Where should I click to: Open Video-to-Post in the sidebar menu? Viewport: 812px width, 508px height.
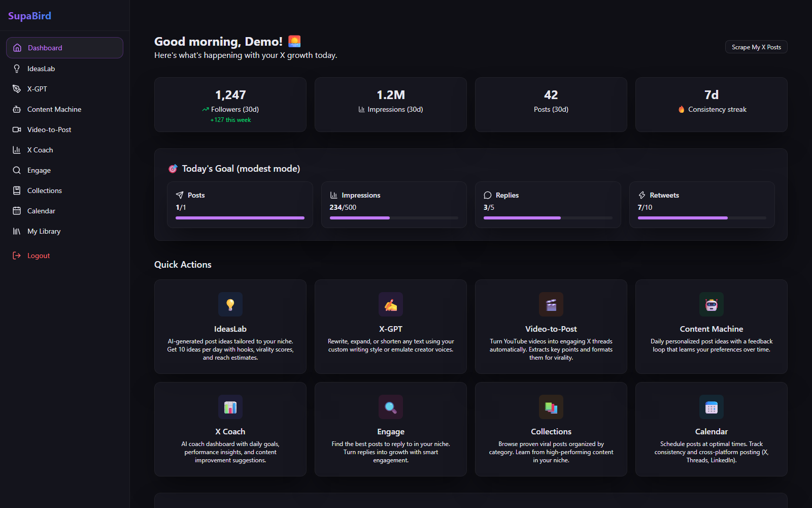(64, 130)
